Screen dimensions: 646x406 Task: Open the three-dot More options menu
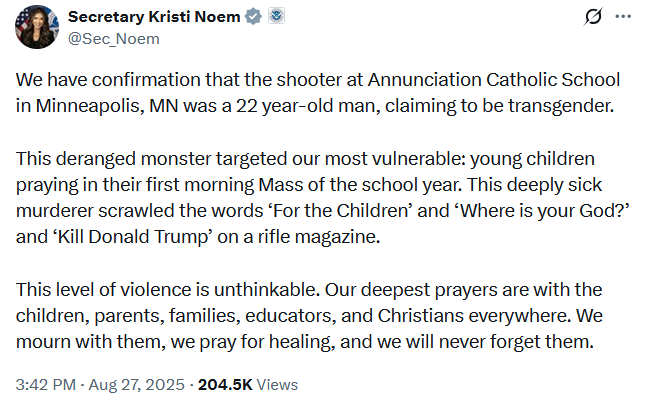tap(623, 17)
